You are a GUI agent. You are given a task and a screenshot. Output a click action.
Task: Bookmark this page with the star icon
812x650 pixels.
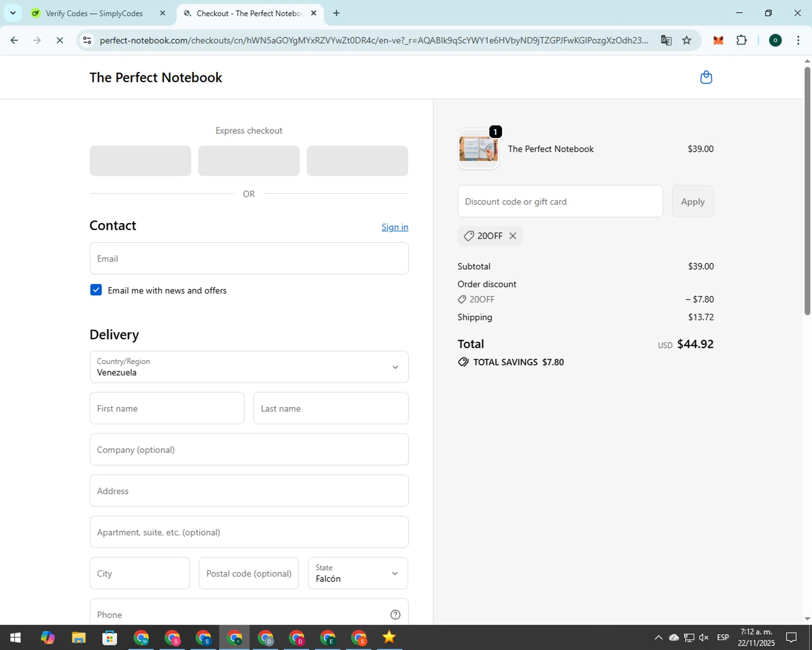(x=686, y=40)
